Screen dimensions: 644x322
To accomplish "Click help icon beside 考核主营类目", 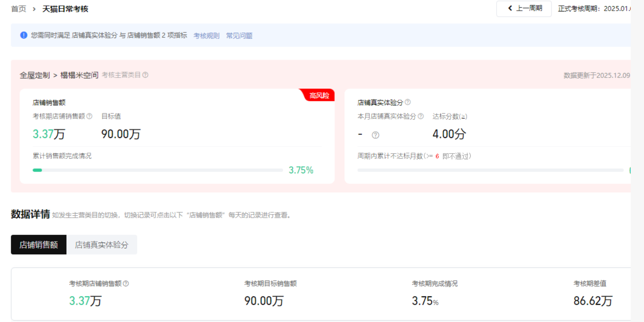I will coord(145,75).
